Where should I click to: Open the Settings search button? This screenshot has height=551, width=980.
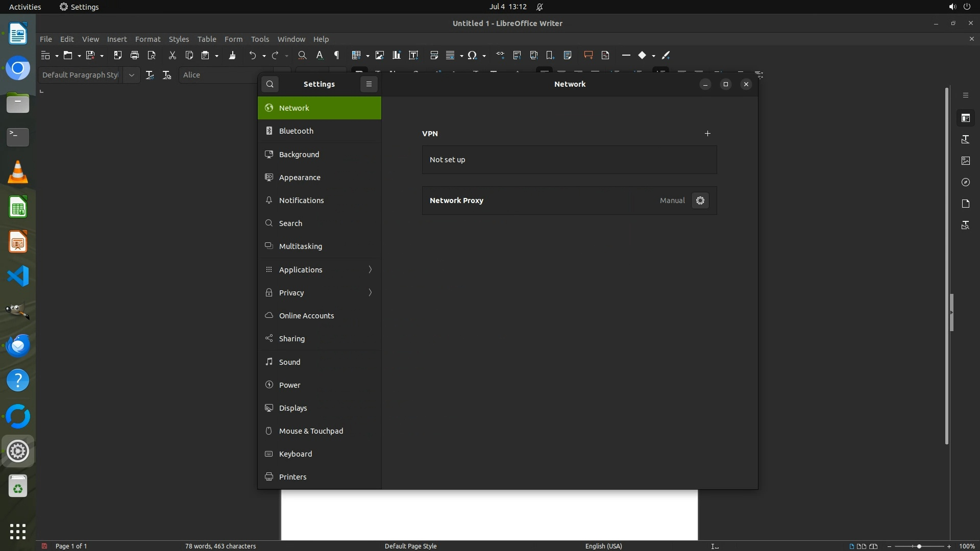270,84
